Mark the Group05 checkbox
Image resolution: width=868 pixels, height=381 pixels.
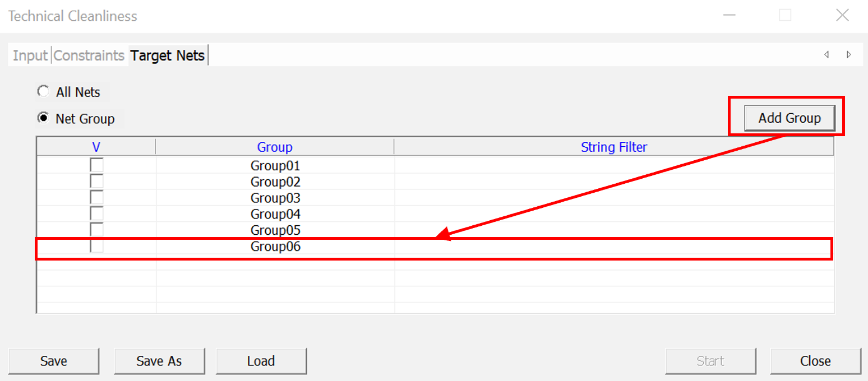(96, 230)
